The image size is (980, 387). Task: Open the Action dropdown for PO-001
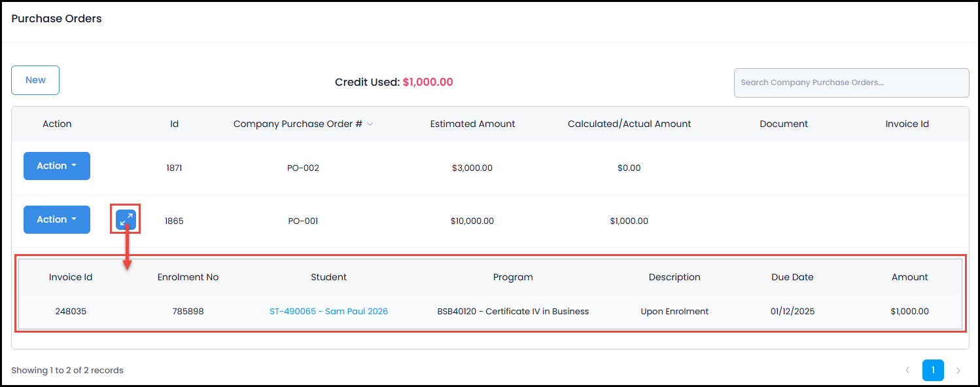click(x=57, y=220)
